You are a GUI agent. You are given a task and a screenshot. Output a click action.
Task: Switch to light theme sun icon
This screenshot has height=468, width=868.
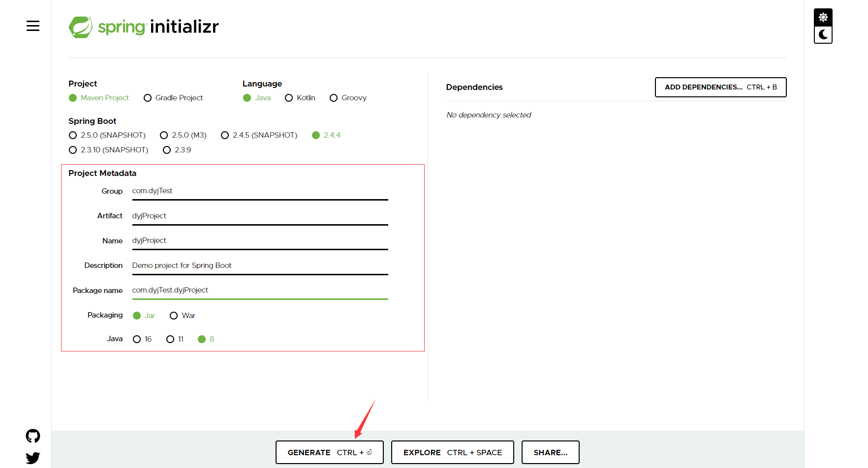(x=823, y=17)
